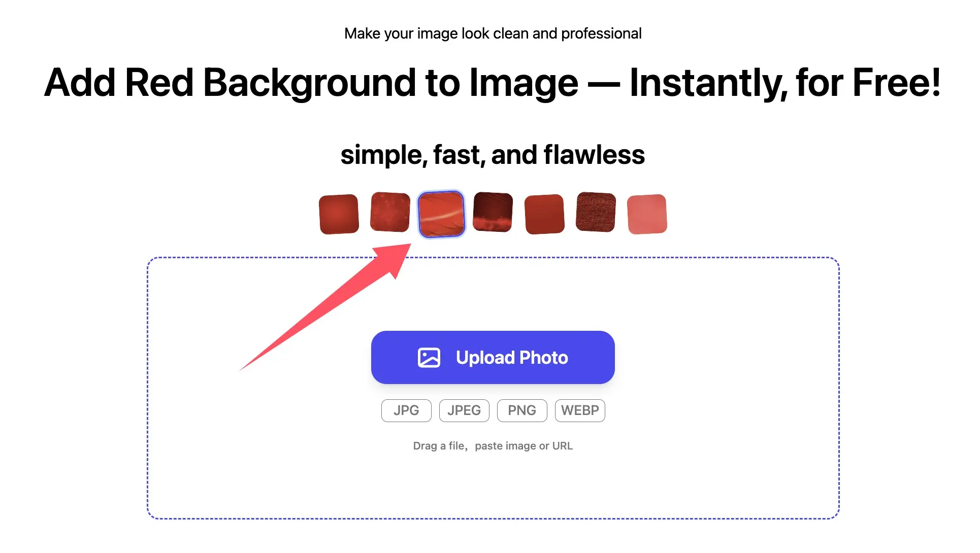
Task: Choose the fifth solid red background swatch
Action: click(544, 214)
